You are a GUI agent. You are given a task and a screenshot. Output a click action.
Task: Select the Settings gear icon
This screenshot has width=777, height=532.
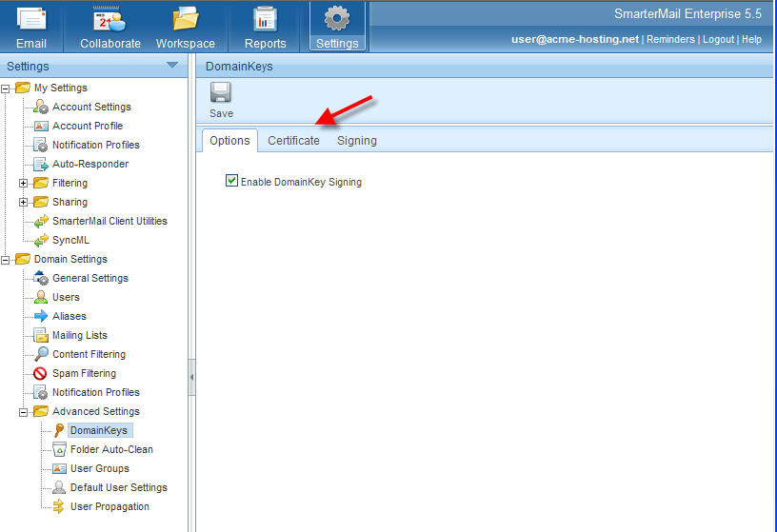(x=337, y=18)
